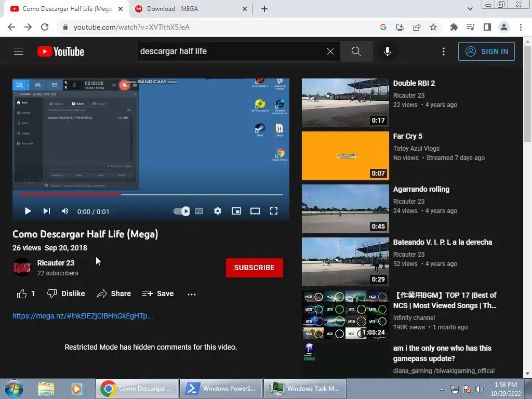
Task: Enable miniplayer mode
Action: click(x=236, y=211)
